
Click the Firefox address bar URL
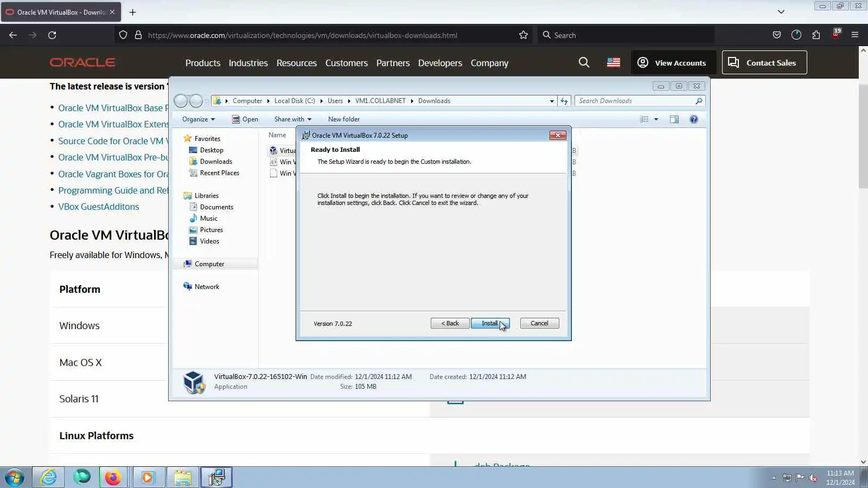click(x=302, y=35)
